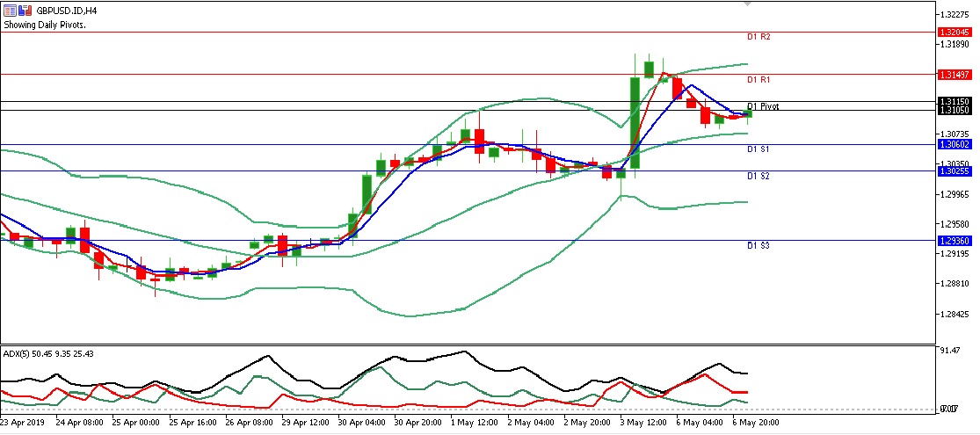The image size is (980, 435).
Task: Select the D1 S2 support label
Action: (759, 177)
